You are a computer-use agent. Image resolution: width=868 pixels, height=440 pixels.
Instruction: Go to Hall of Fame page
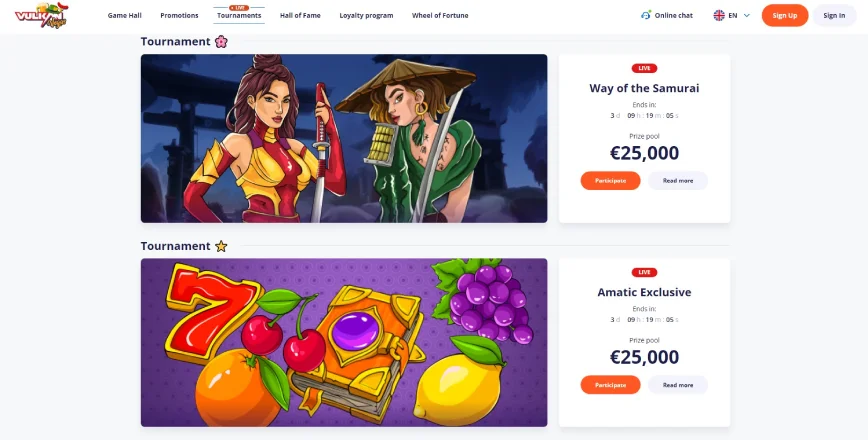(x=300, y=15)
